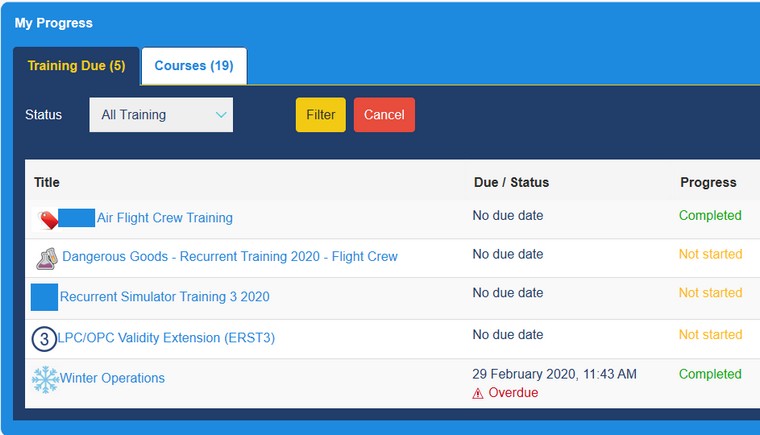Click the flask icon for Dangerous Goods training
This screenshot has height=435, width=760.
46,258
